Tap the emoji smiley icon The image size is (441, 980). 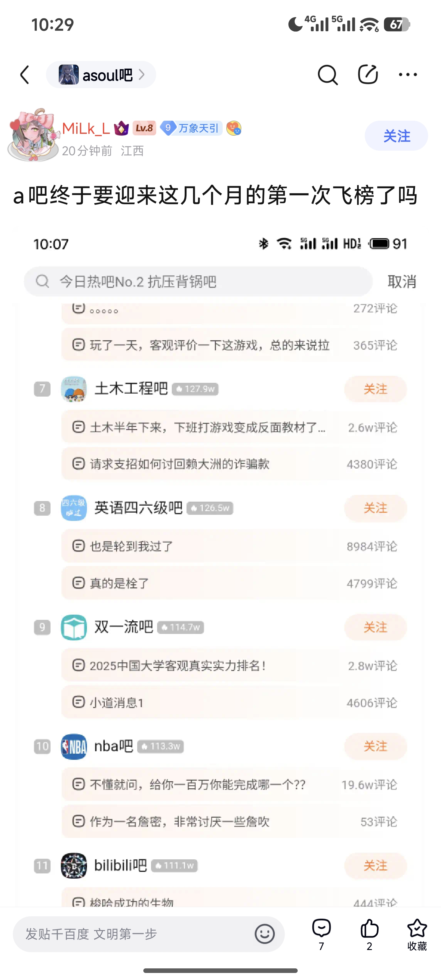point(265,933)
